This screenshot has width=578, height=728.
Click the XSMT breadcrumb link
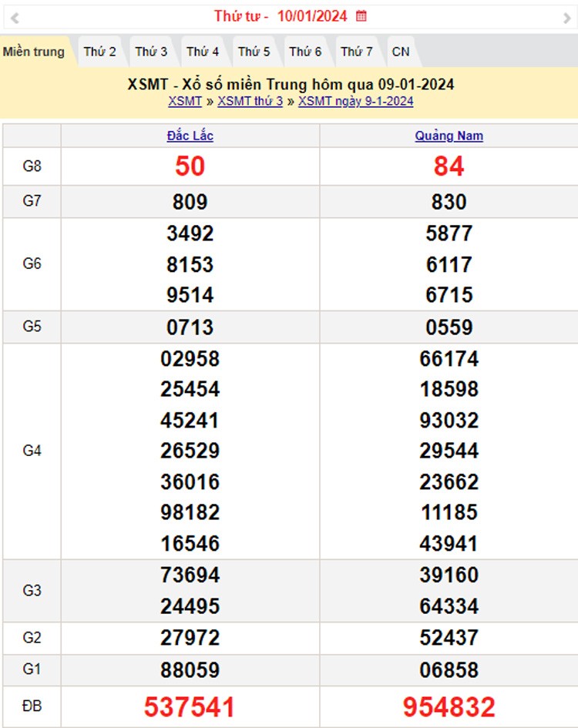pos(185,101)
